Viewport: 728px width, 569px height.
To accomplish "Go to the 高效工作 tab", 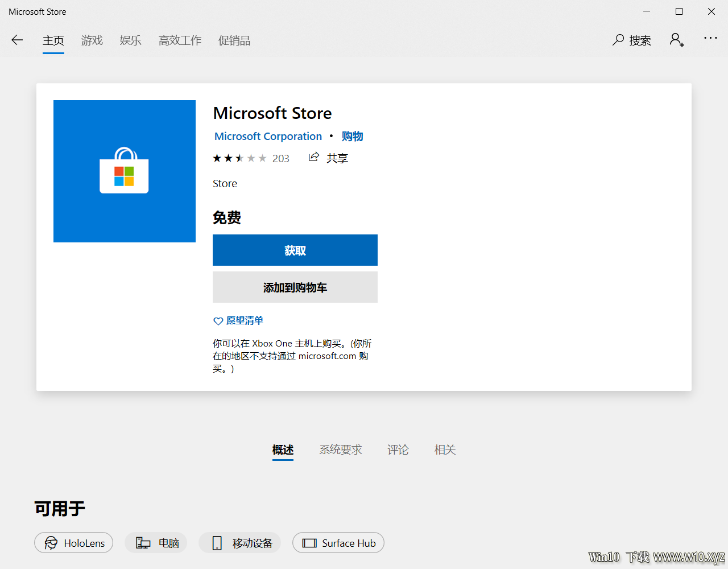I will tap(180, 40).
